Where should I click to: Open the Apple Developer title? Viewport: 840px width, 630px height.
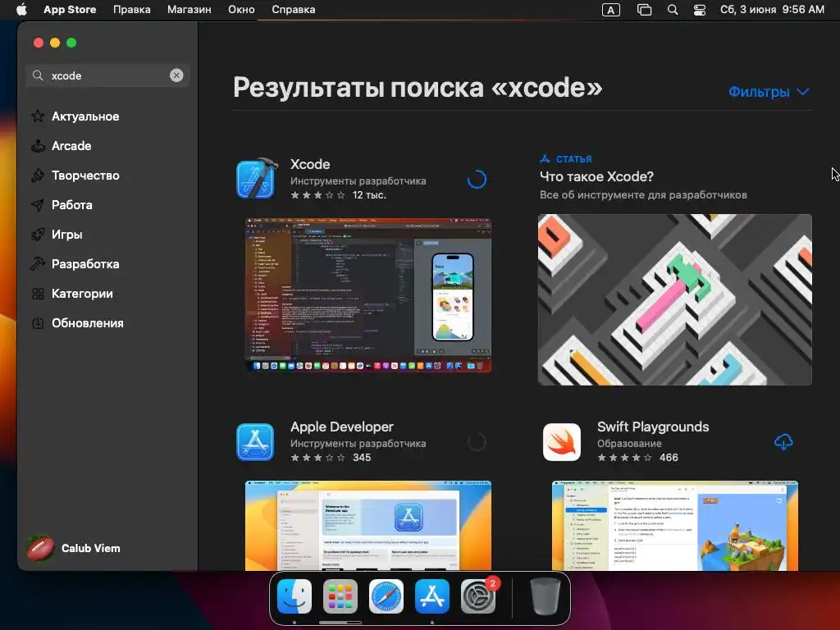click(342, 427)
